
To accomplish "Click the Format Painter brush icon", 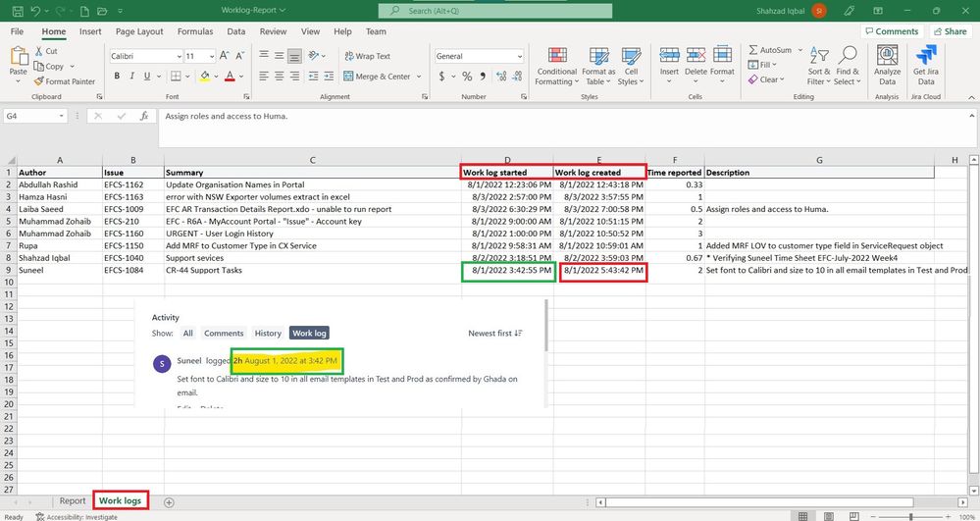I will pyautogui.click(x=39, y=81).
